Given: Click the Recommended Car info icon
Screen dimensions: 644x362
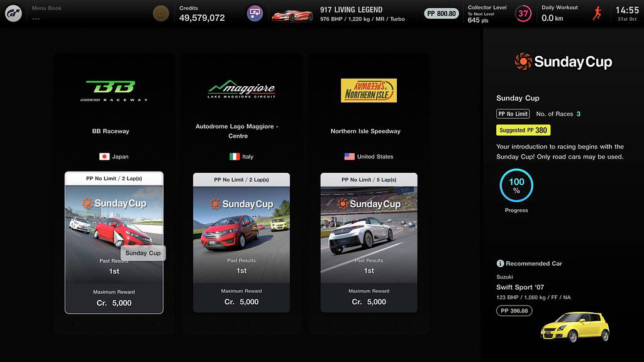Looking at the screenshot, I should pos(500,263).
